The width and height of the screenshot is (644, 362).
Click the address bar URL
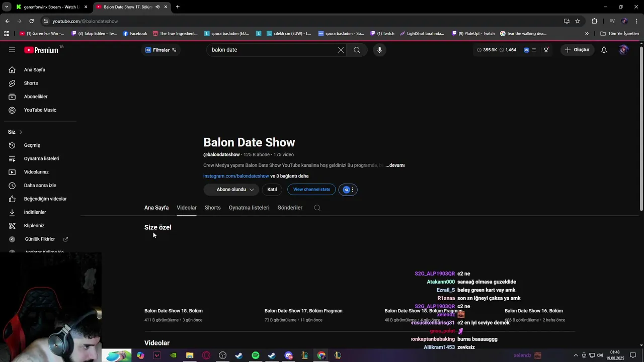(x=85, y=21)
